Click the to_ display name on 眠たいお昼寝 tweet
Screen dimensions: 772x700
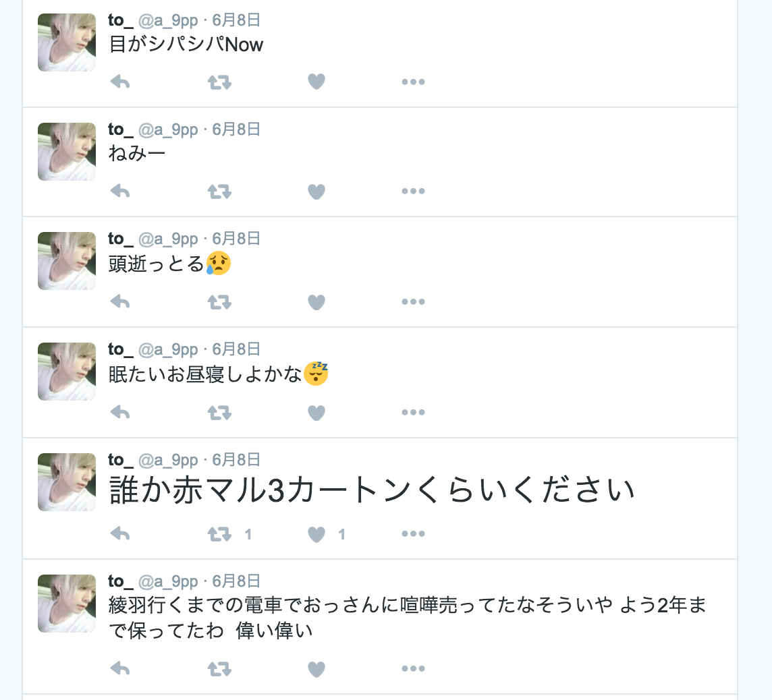click(121, 349)
